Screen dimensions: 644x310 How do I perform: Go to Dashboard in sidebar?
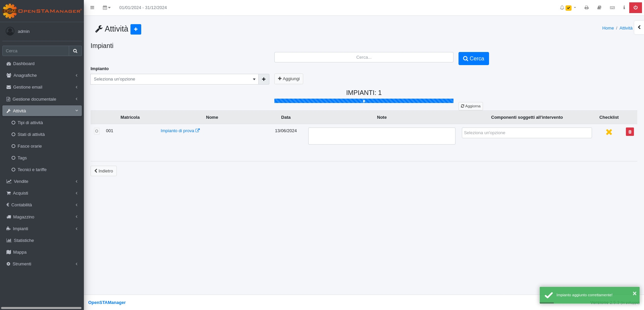point(23,64)
